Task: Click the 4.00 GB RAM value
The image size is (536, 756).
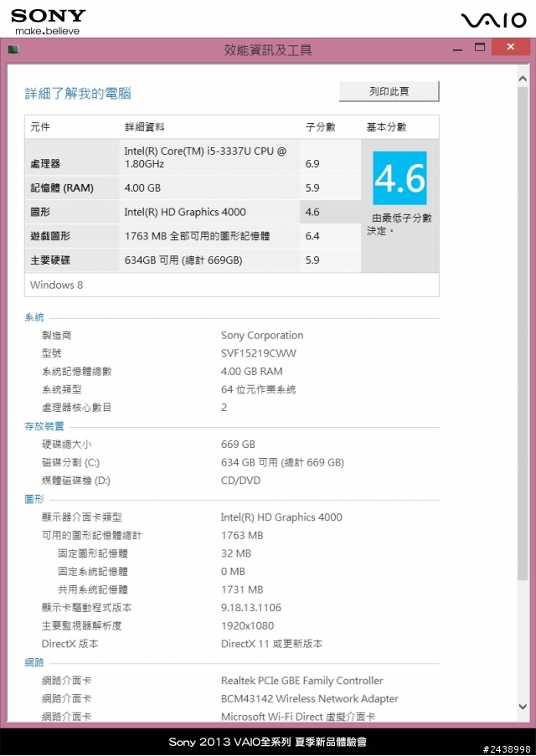Action: [252, 371]
